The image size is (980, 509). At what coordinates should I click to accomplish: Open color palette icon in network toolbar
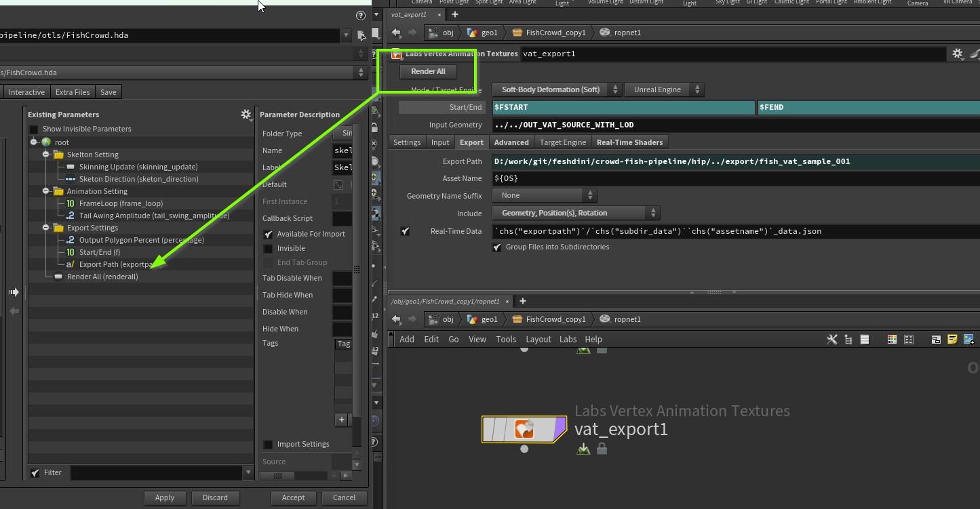pos(893,340)
